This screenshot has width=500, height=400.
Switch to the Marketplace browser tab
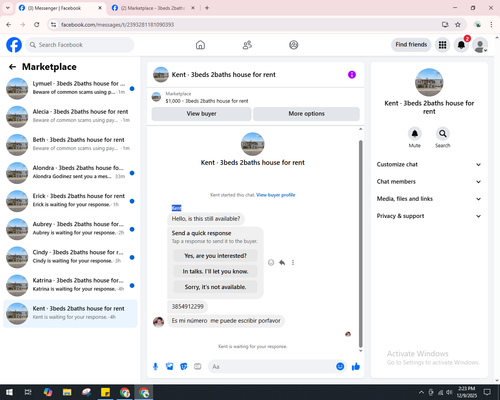pyautogui.click(x=153, y=8)
